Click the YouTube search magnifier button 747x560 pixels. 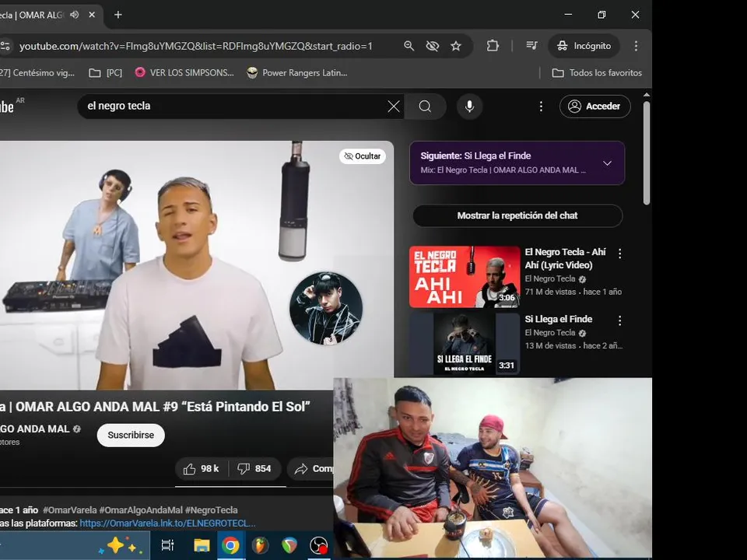(x=426, y=107)
